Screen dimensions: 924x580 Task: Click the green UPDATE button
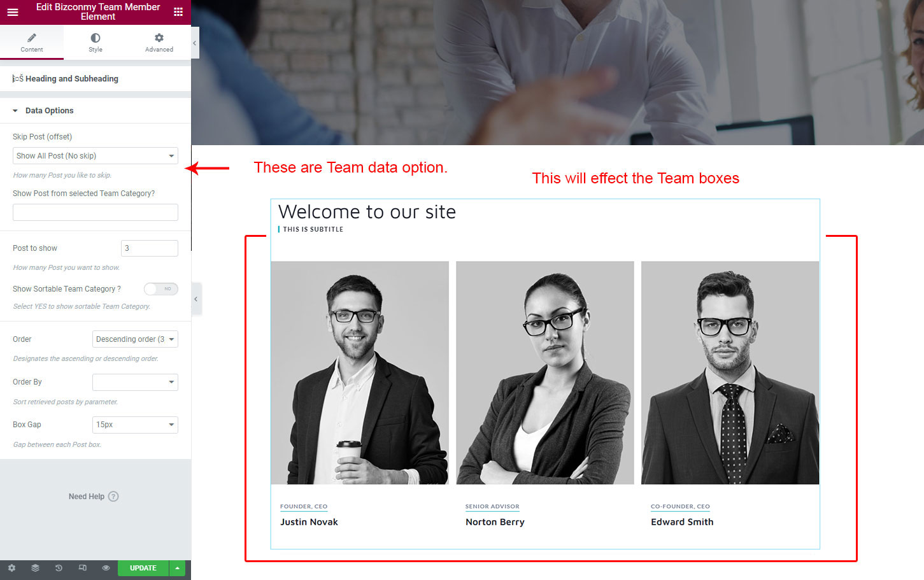pyautogui.click(x=143, y=568)
